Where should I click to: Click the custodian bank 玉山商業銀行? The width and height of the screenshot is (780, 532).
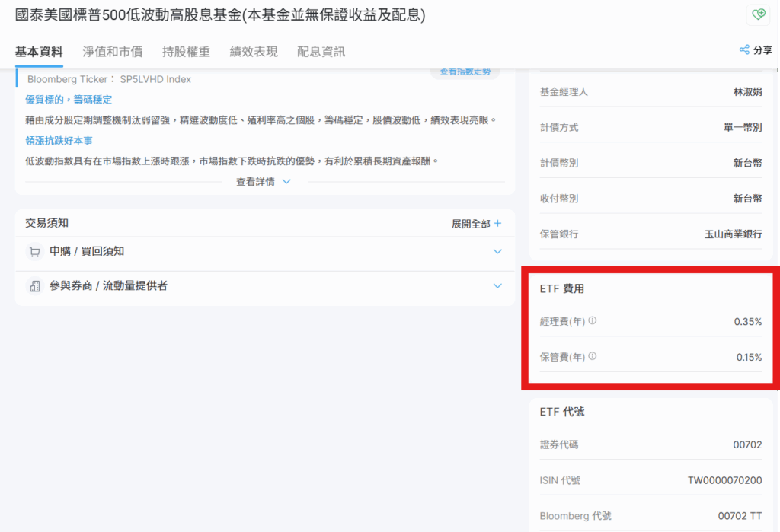734,234
